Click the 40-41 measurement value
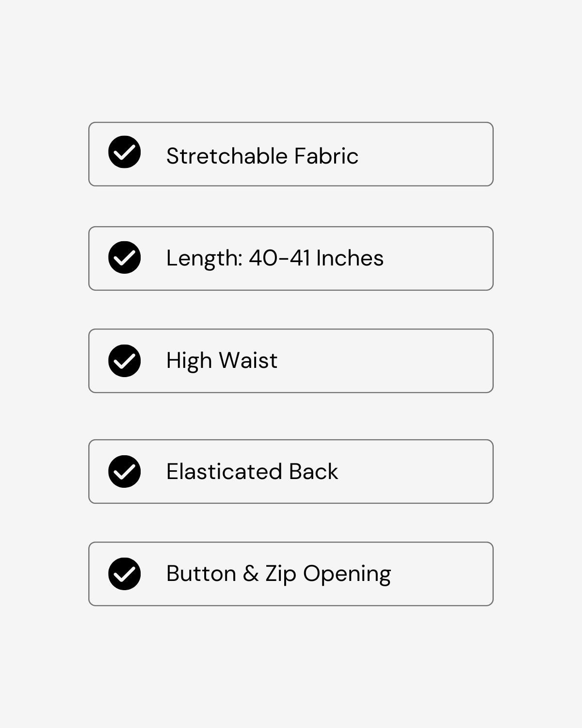 point(279,258)
